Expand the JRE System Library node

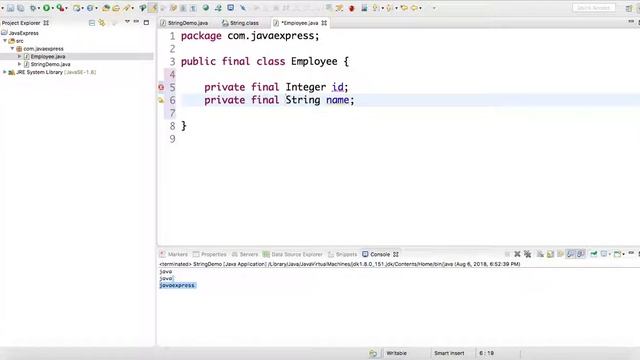5,72
